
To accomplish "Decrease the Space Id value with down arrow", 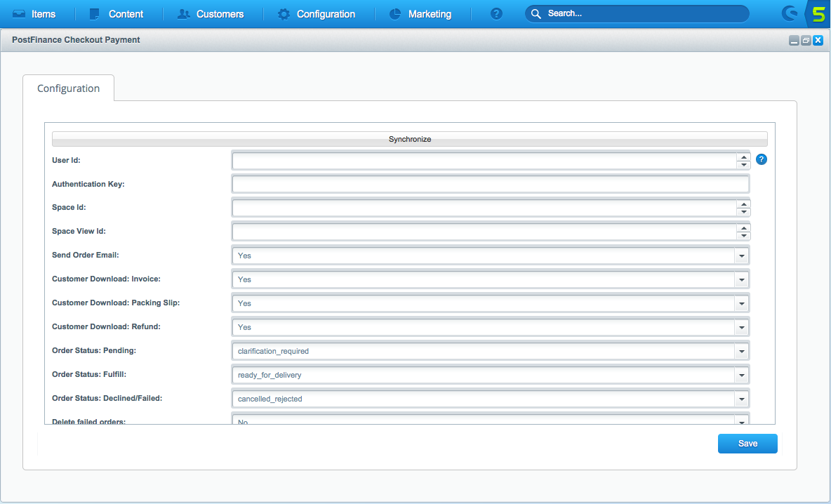I will pos(743,211).
